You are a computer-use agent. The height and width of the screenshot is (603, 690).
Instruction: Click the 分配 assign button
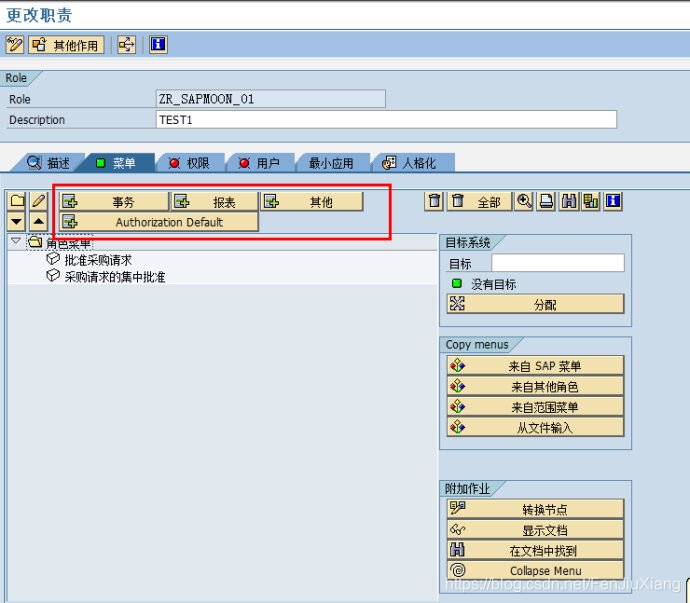[536, 304]
